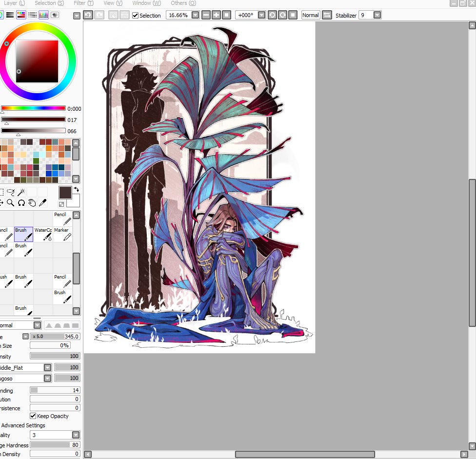
Task: Click the saturation slider showing 017
Action: 33,120
